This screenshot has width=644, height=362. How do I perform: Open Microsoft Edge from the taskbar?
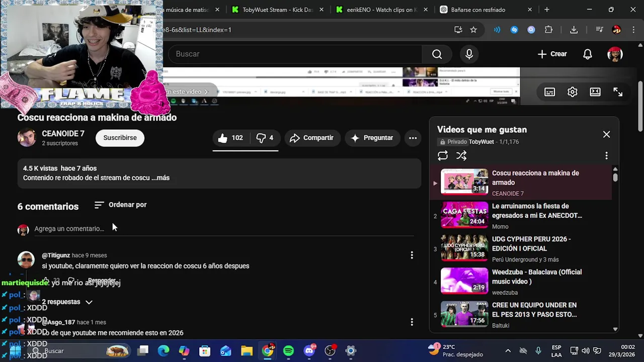(164, 350)
